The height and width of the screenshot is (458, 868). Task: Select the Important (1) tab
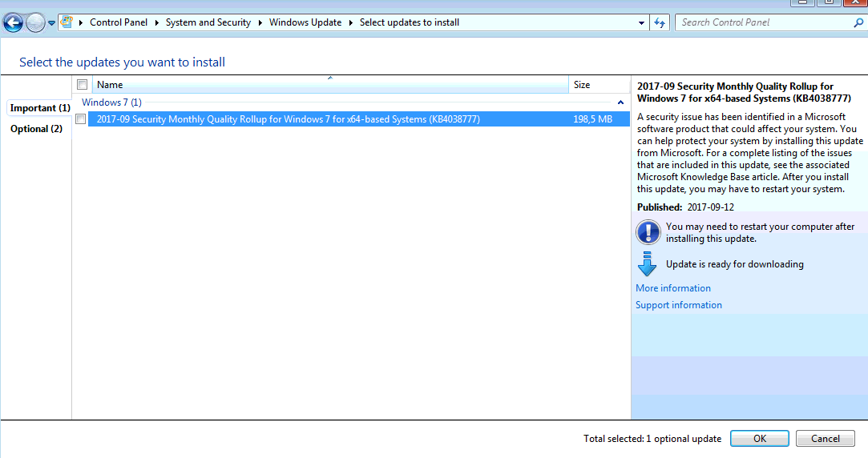(40, 108)
